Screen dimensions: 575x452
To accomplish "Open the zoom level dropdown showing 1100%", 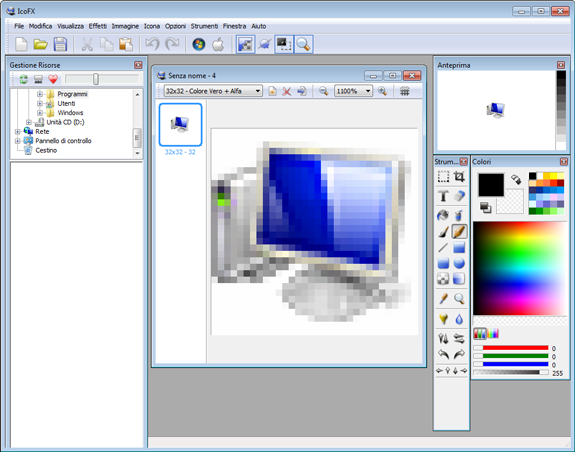I will [x=354, y=91].
